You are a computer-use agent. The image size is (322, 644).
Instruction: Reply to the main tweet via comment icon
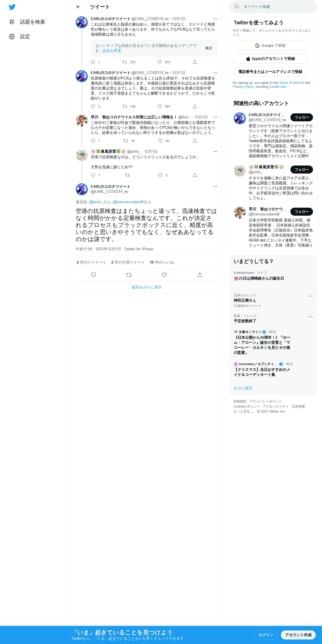(x=93, y=275)
